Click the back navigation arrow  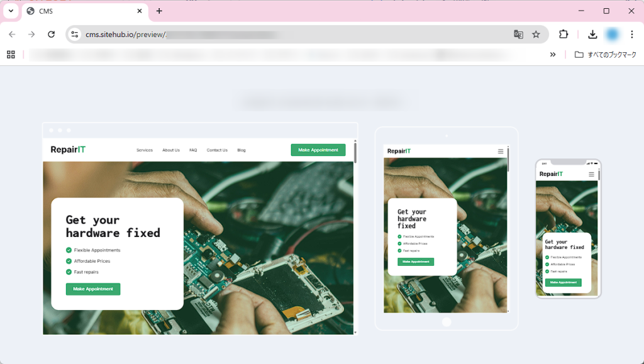click(11, 34)
